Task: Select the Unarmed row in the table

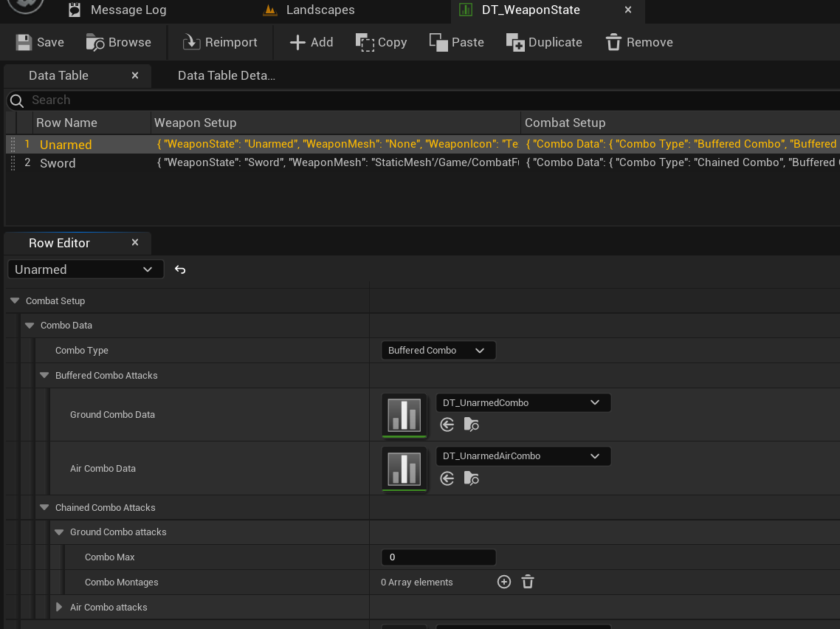Action: 423,144
